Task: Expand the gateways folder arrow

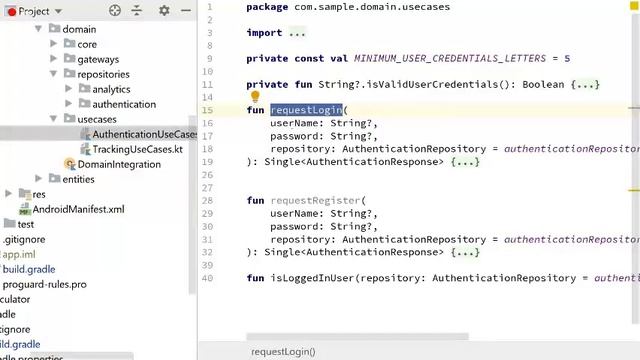Action: pos(53,58)
